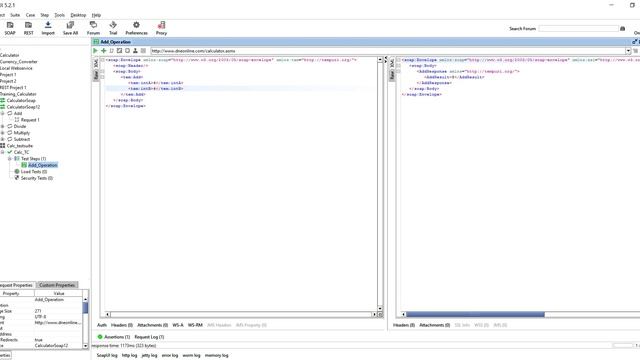Click the endpoint URL field
The height and width of the screenshot is (360, 640).
tap(388, 51)
